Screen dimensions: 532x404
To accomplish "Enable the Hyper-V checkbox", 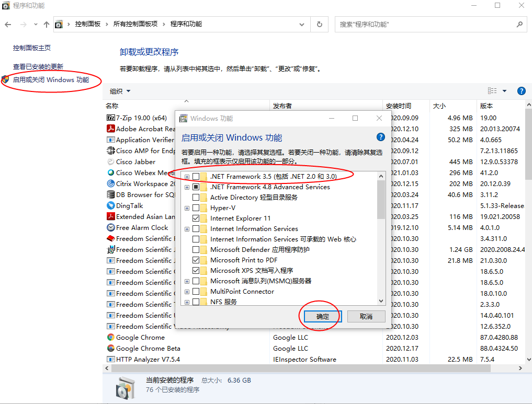I will 196,208.
